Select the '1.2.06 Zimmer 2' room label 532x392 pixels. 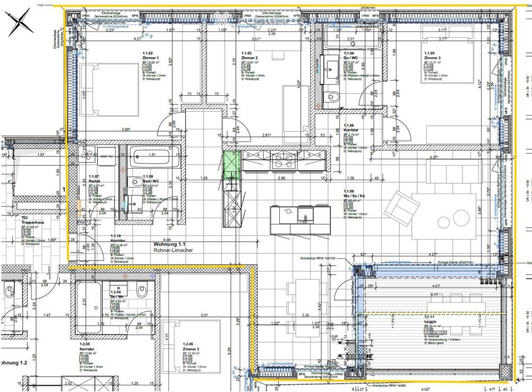point(190,347)
